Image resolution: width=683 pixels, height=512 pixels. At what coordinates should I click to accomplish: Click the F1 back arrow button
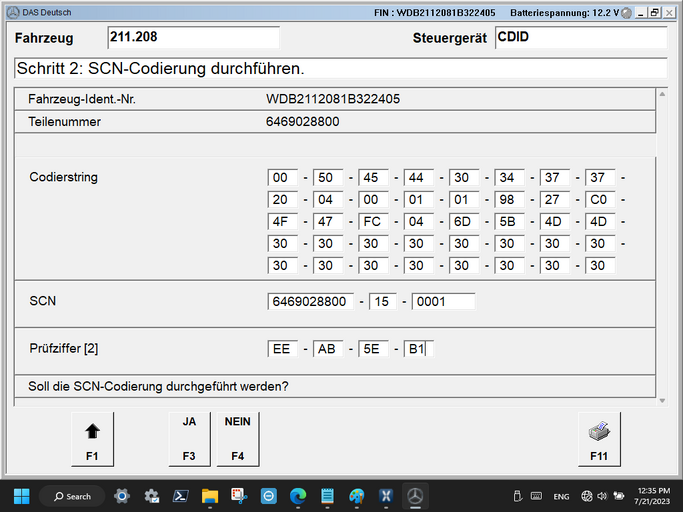92,439
